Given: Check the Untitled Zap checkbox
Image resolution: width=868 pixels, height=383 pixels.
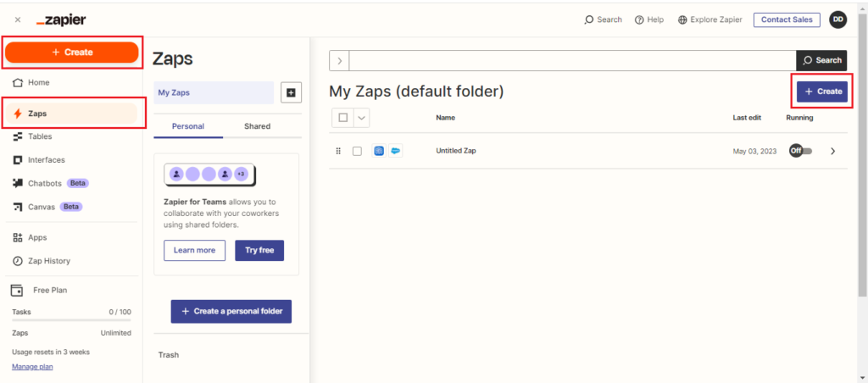Looking at the screenshot, I should pyautogui.click(x=357, y=151).
